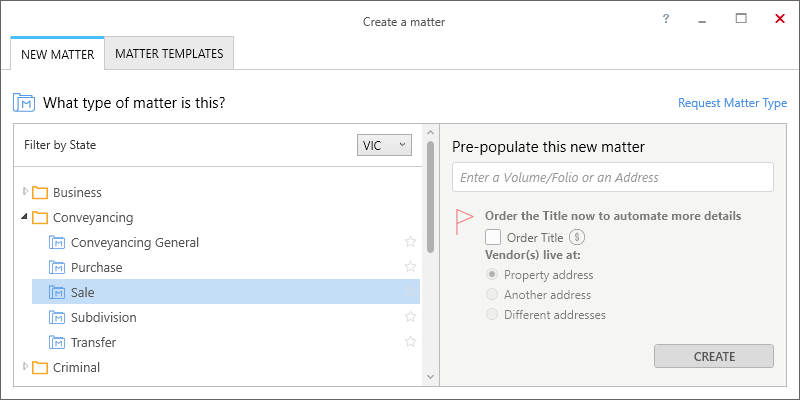Open help with the question mark icon

pyautogui.click(x=666, y=19)
